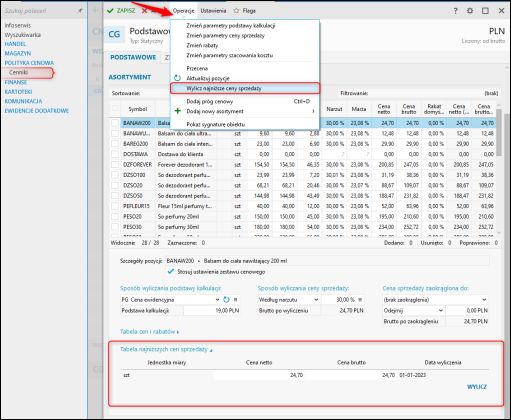The width and height of the screenshot is (511, 420).
Task: Tick checkbox for DOSTAWA row
Action: pos(115,154)
